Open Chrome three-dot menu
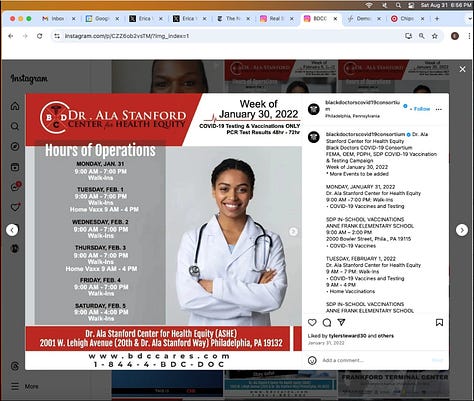This screenshot has width=474, height=401. click(x=469, y=36)
